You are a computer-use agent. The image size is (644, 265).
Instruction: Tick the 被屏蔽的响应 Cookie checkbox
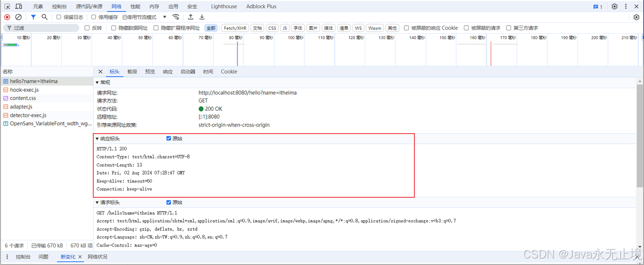point(406,28)
